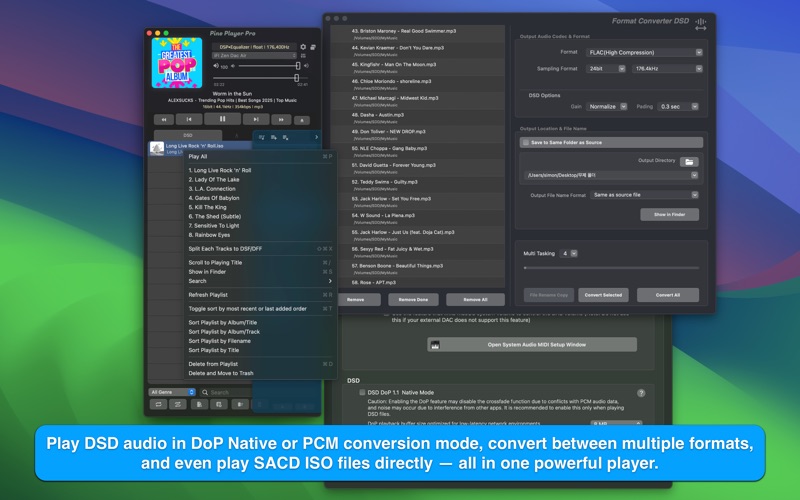The height and width of the screenshot is (500, 800).
Task: Click the stacked windows icon beside the settings gear
Action: [x=313, y=47]
